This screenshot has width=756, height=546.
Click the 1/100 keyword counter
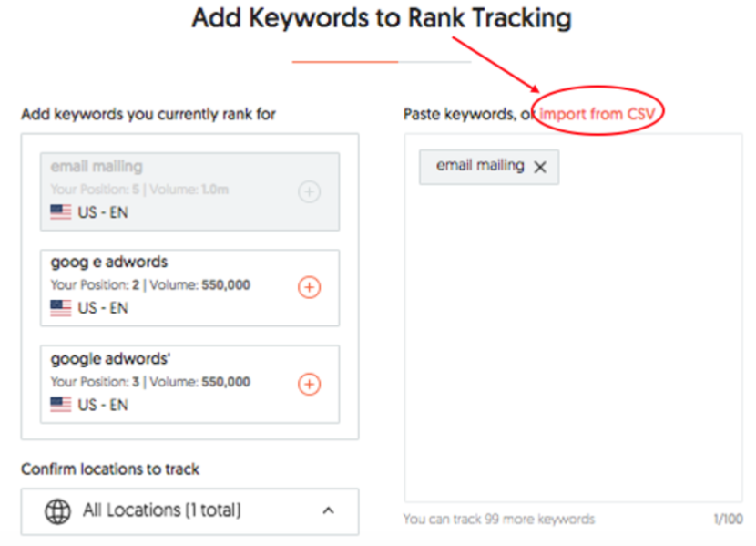click(728, 519)
